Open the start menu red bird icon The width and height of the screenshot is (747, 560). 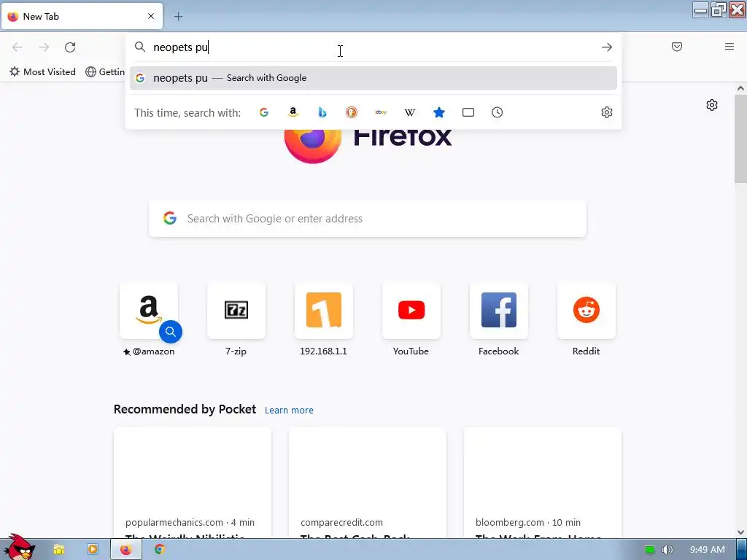point(18,548)
